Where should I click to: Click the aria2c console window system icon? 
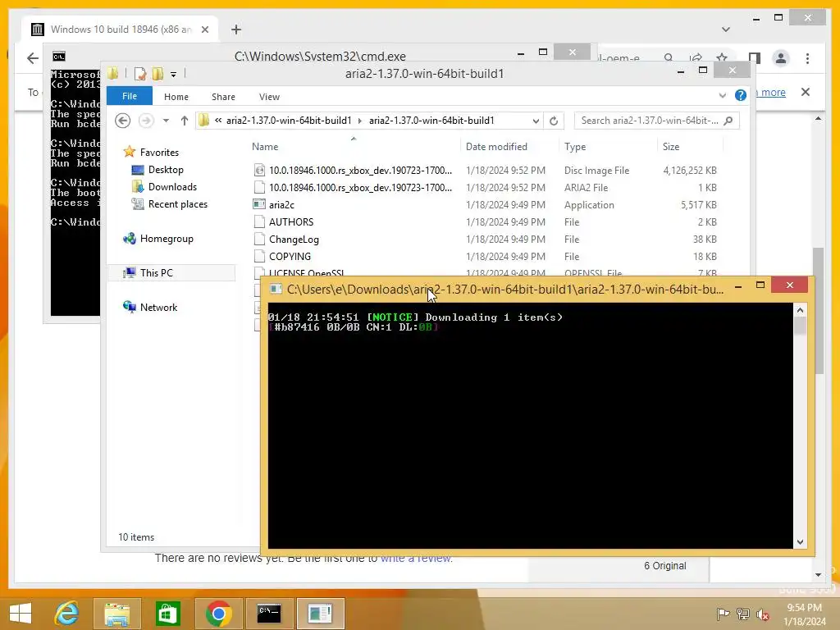click(x=276, y=290)
